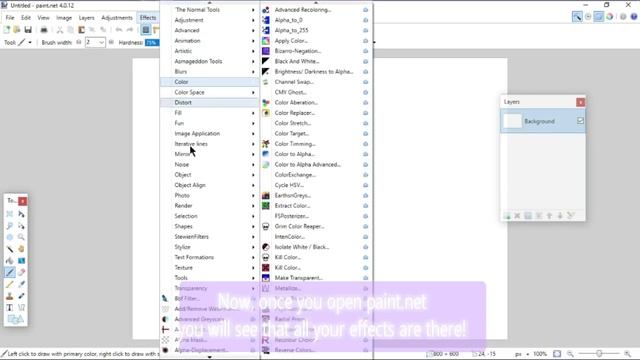Save the image with the floppy icon
This screenshot has width=640, height=360.
tap(28, 30)
